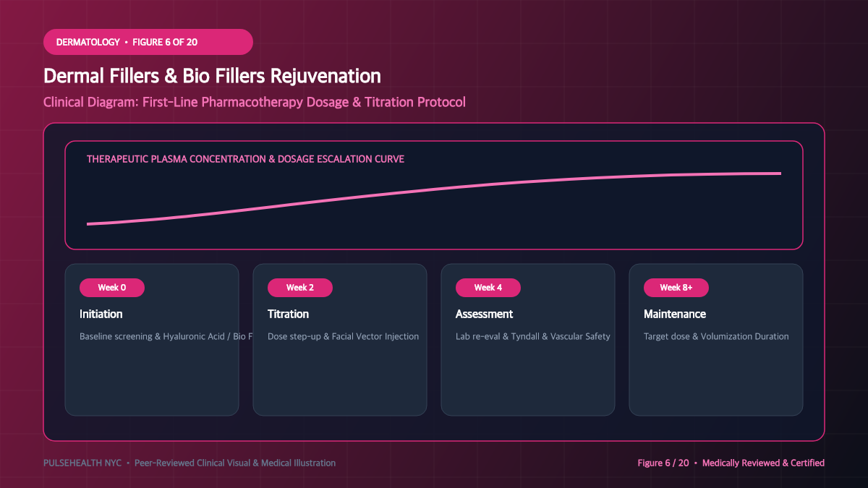Select the Week 2 pill label
The height and width of the screenshot is (488, 868).
(300, 288)
